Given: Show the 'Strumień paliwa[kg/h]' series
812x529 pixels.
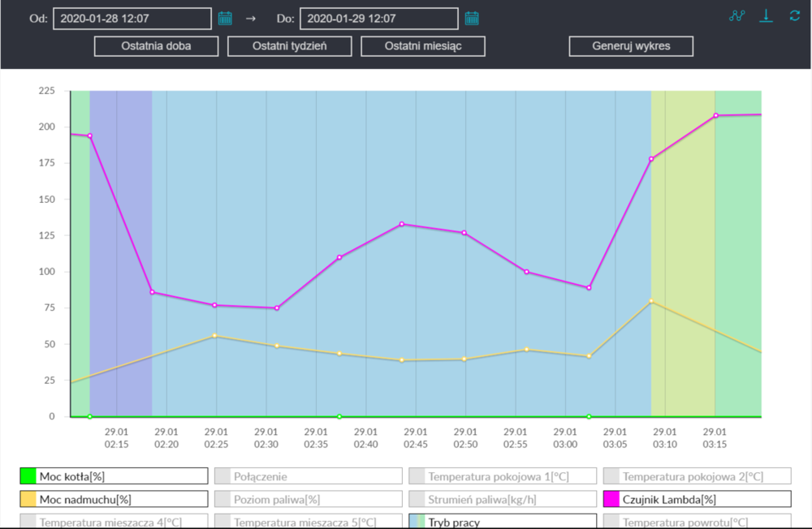Looking at the screenshot, I should pyautogui.click(x=503, y=499).
